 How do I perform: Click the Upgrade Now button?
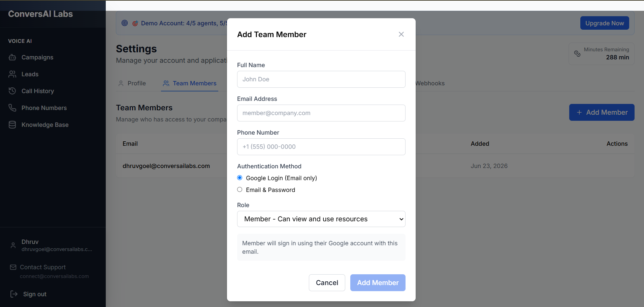click(x=605, y=23)
